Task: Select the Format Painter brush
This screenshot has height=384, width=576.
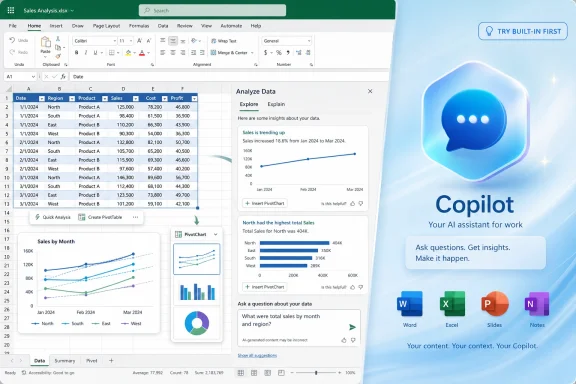Action: coord(58,56)
